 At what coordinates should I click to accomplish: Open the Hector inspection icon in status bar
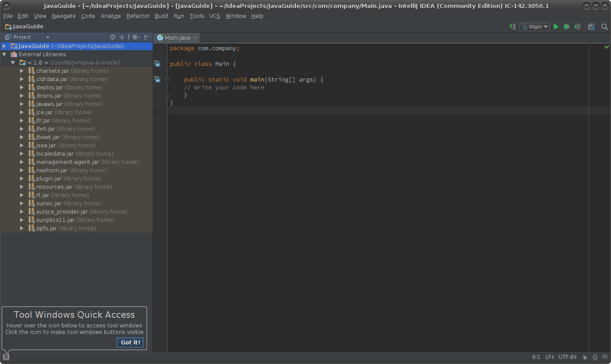[x=594, y=357]
